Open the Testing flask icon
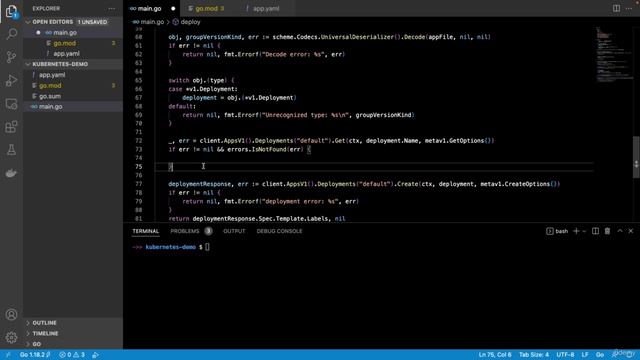 (x=11, y=150)
